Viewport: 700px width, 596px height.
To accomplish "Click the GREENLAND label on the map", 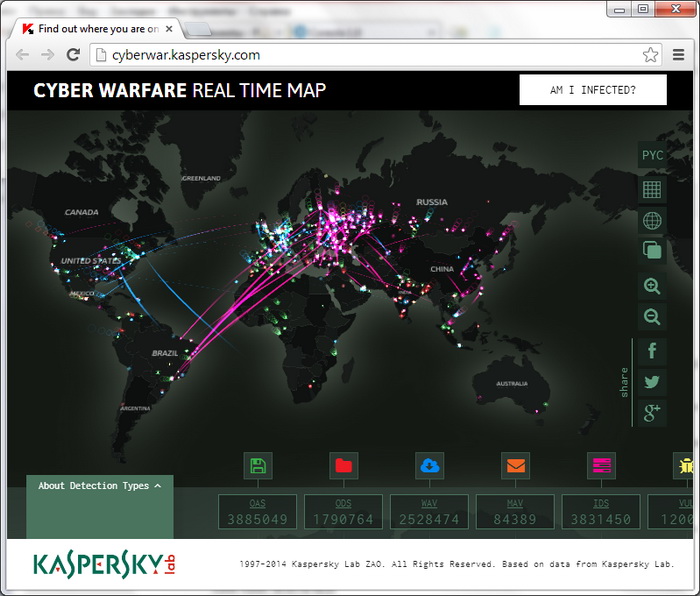I will pos(201,178).
